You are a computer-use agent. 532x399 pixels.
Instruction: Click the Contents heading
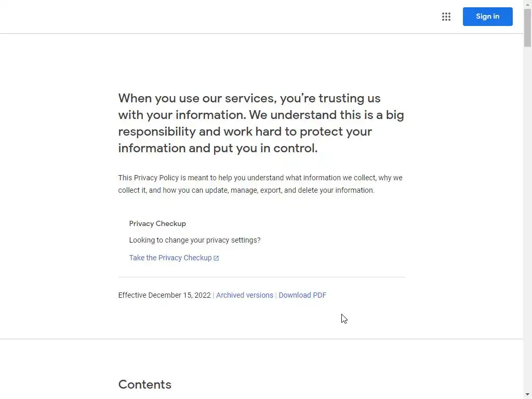tap(144, 384)
